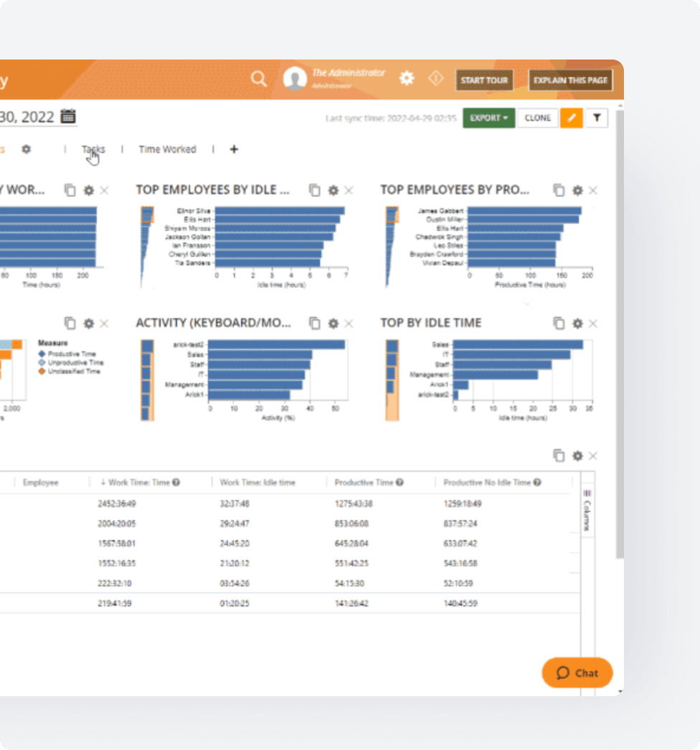Screen dimensions: 700x750
Task: Click the diamond alert icon in the header
Action: pyautogui.click(x=435, y=80)
